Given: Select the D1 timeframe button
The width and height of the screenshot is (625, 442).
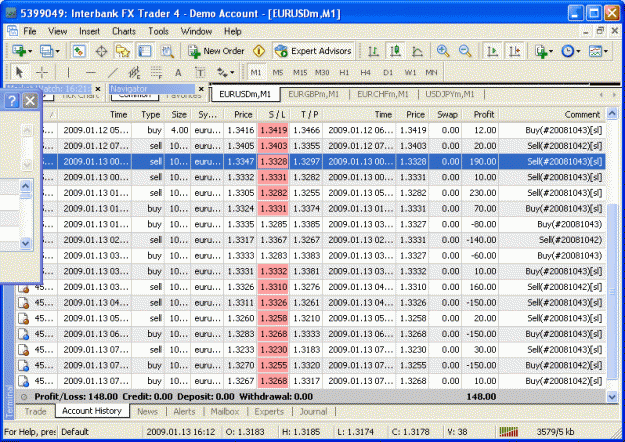Looking at the screenshot, I should pos(388,73).
